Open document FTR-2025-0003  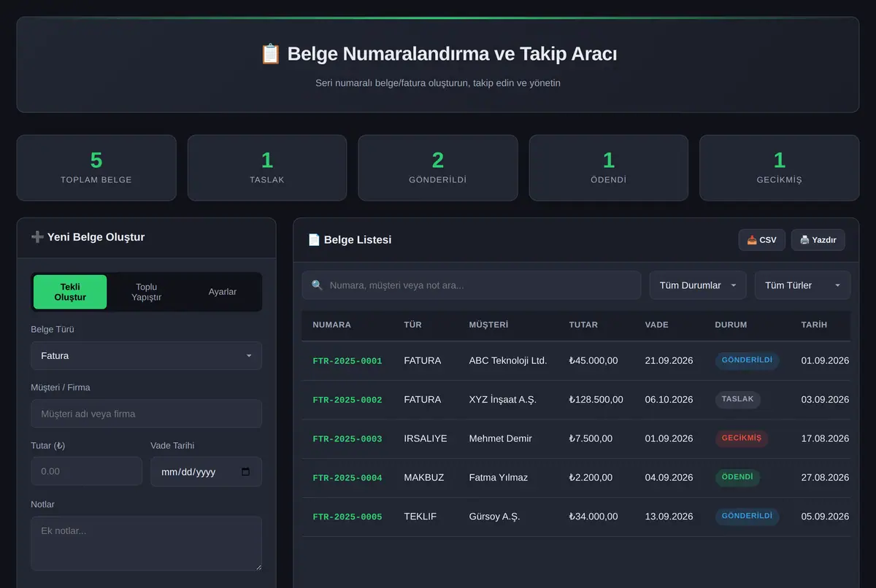point(347,439)
